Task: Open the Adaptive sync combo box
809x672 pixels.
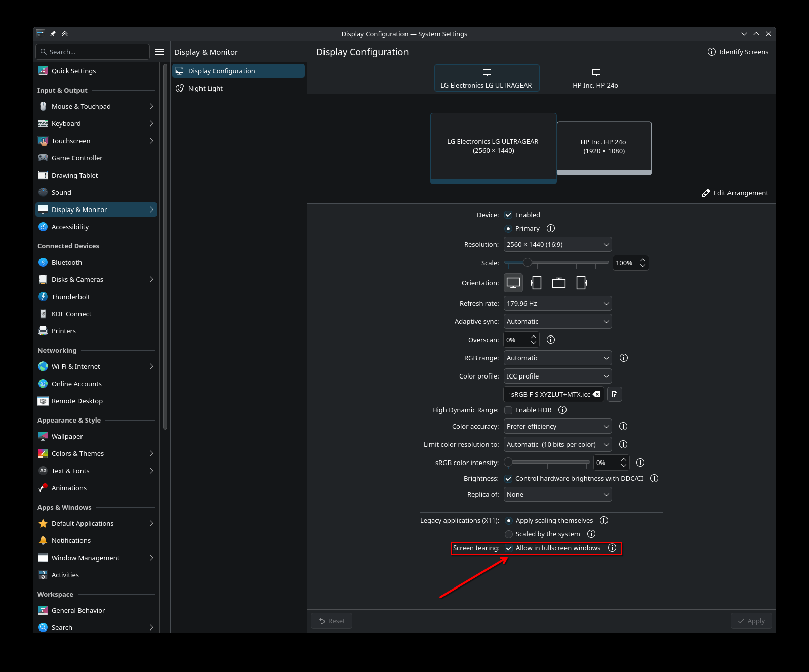Action: (557, 321)
